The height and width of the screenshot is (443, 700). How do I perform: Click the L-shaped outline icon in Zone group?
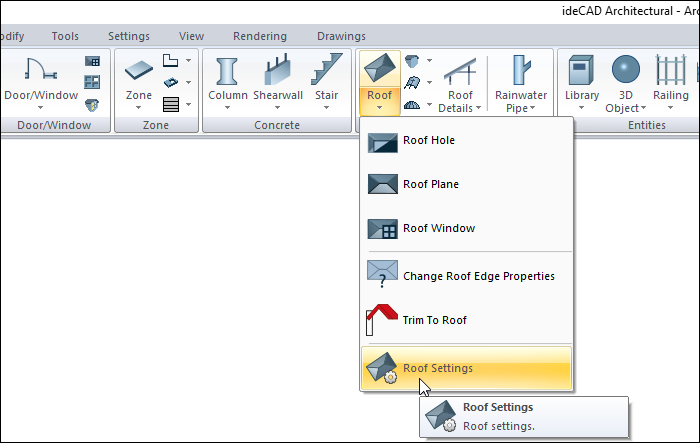coord(171,60)
